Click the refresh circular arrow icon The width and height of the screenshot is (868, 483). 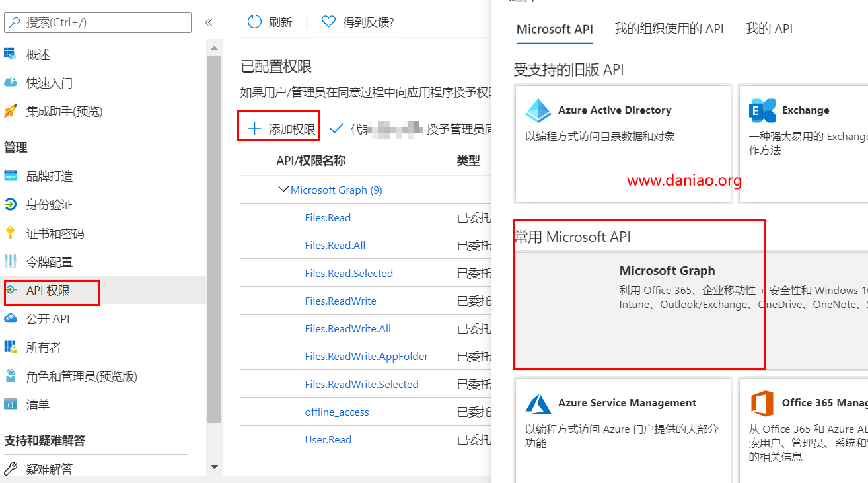coord(254,22)
